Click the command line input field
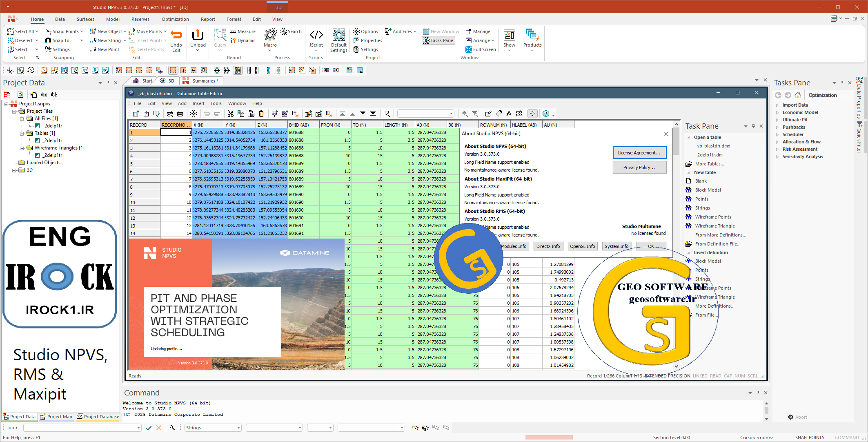Screen dimensions: 868x442 pos(82,428)
